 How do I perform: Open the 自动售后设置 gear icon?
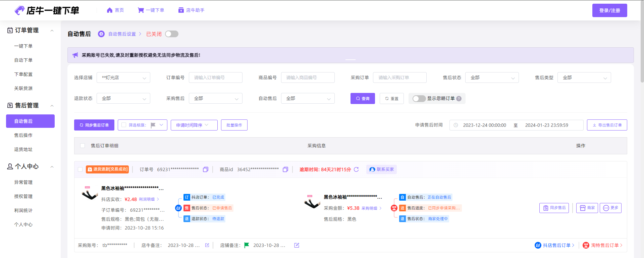point(101,34)
